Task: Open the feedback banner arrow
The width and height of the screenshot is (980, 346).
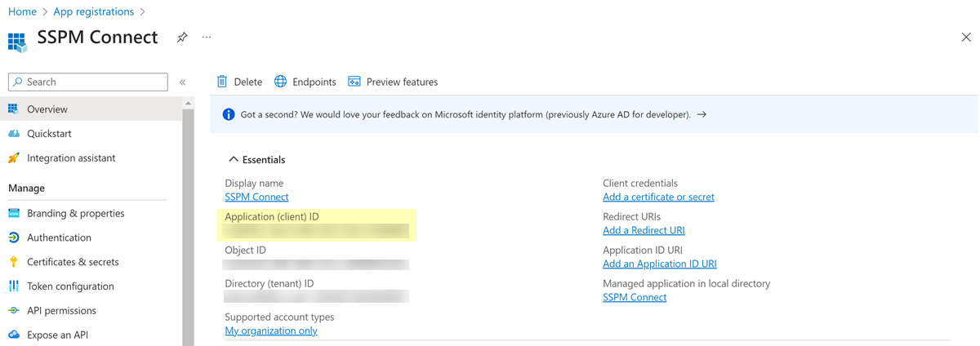Action: 702,115
